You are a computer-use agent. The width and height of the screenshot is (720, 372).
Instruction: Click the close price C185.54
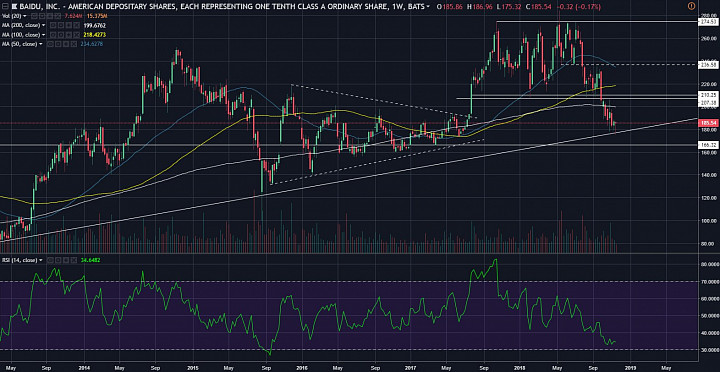coord(540,6)
